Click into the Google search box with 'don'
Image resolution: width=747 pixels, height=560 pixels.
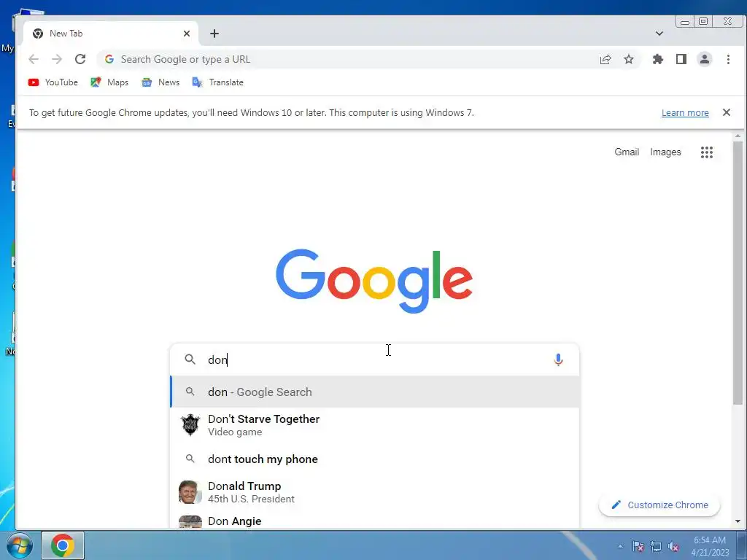click(374, 359)
